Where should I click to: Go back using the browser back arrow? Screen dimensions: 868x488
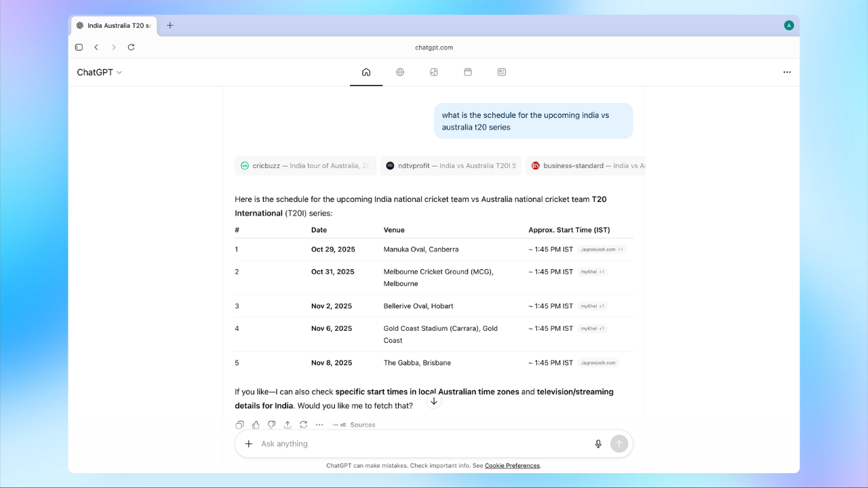96,47
